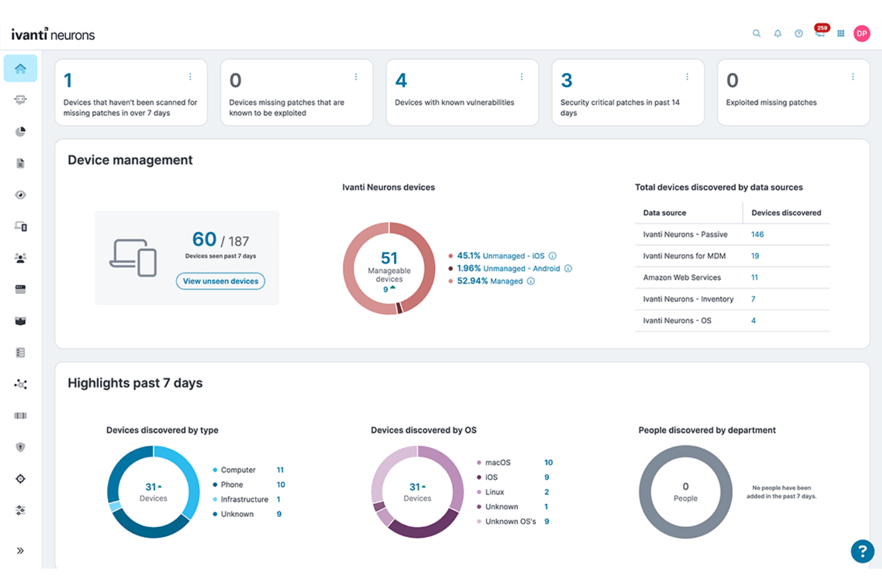Viewport: 882px width, 588px height.
Task: Click View unseen devices button
Action: (220, 281)
